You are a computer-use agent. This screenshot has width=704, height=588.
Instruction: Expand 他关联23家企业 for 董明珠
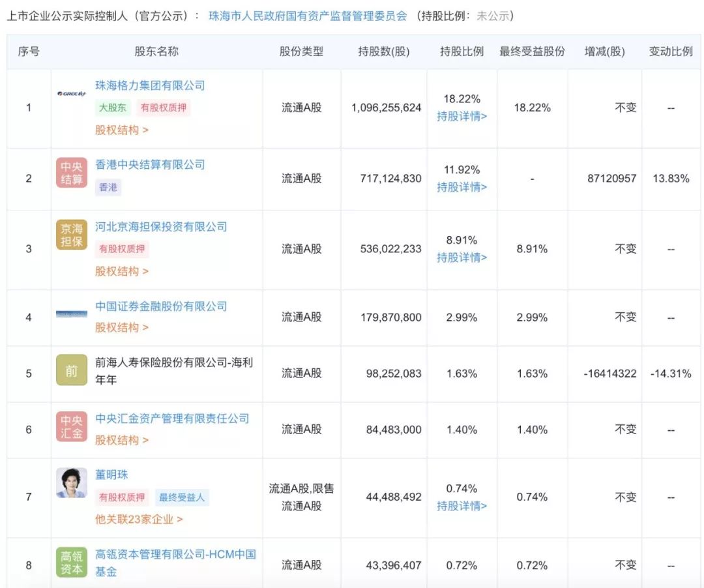pos(139,520)
